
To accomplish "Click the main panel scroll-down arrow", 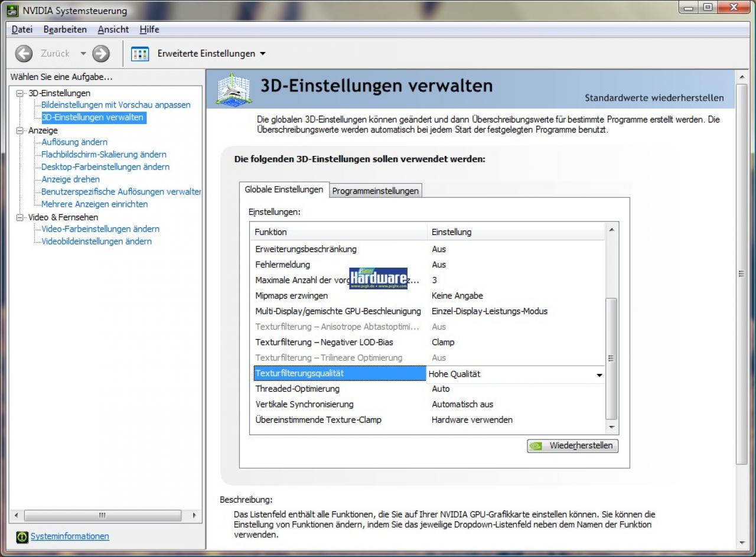I will (742, 543).
